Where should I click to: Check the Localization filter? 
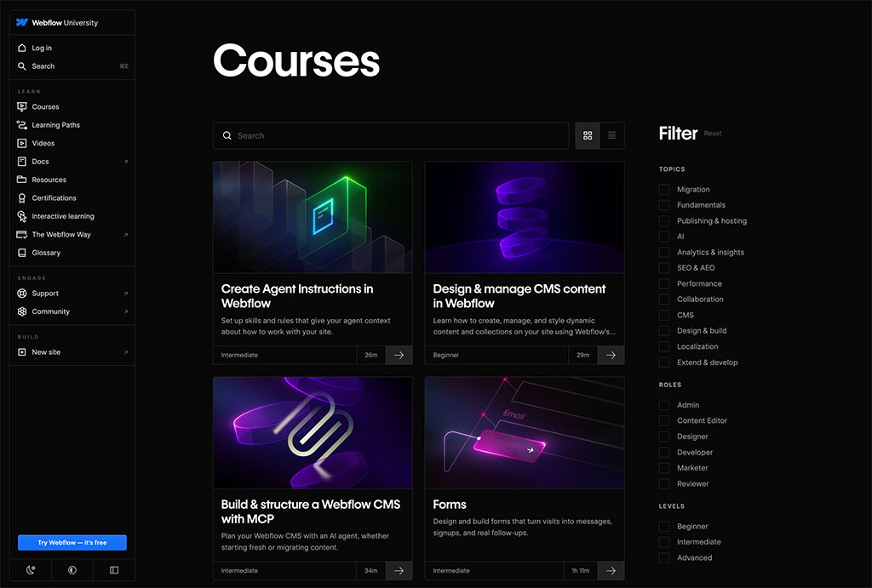(x=664, y=347)
